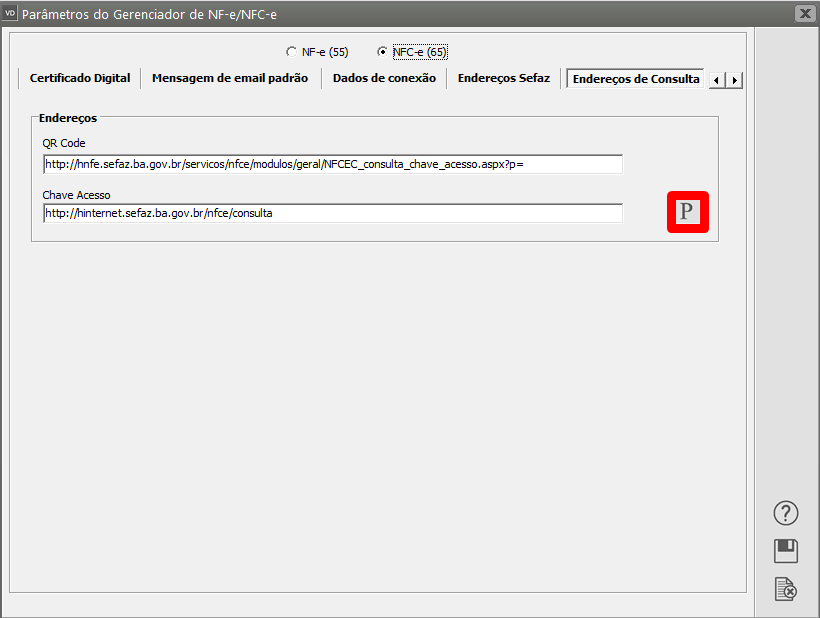Click the Endereços group title
The image size is (820, 618).
coord(68,118)
